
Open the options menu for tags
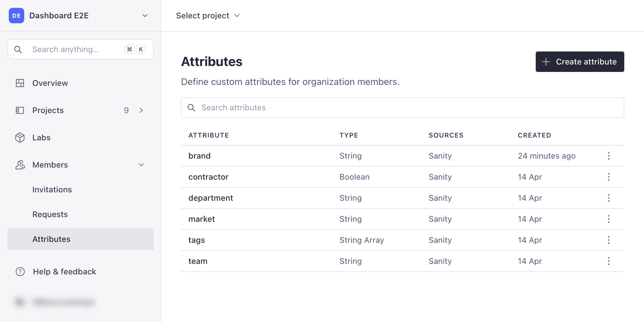pyautogui.click(x=609, y=240)
